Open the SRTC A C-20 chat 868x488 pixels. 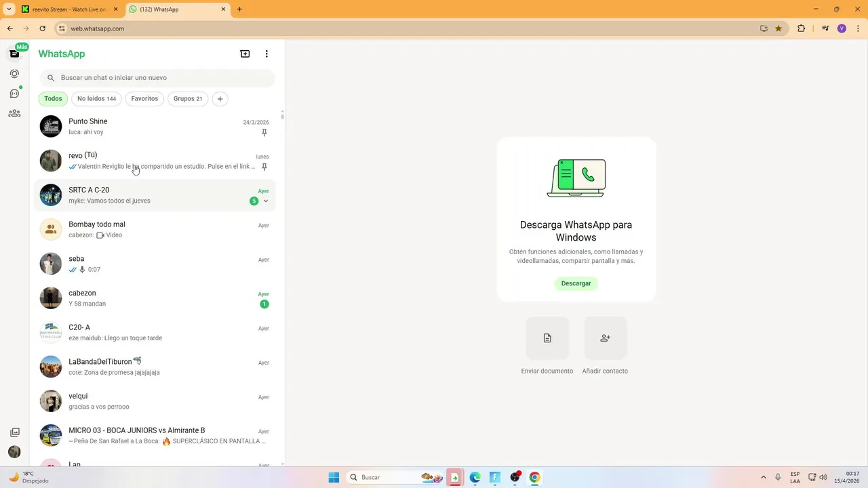coord(155,195)
